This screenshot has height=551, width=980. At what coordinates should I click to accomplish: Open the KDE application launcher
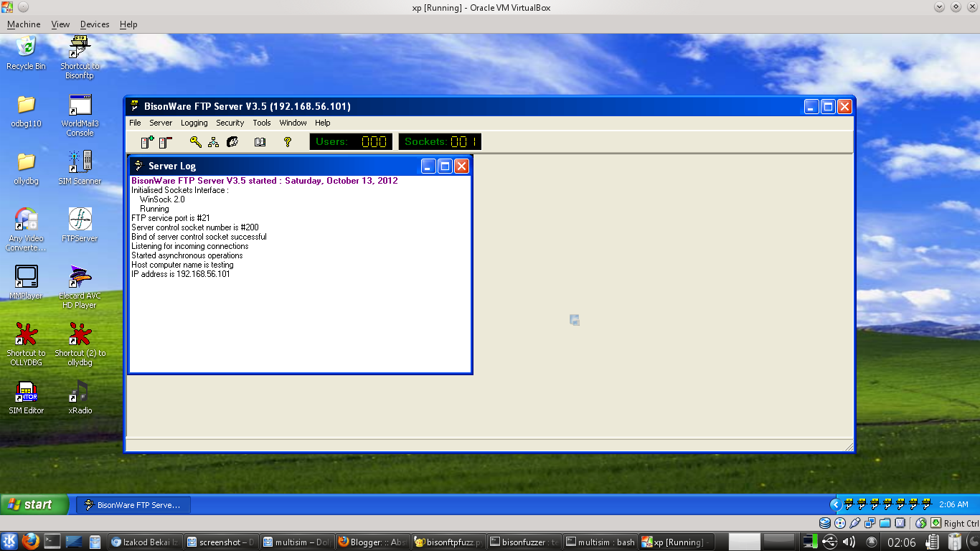click(9, 542)
